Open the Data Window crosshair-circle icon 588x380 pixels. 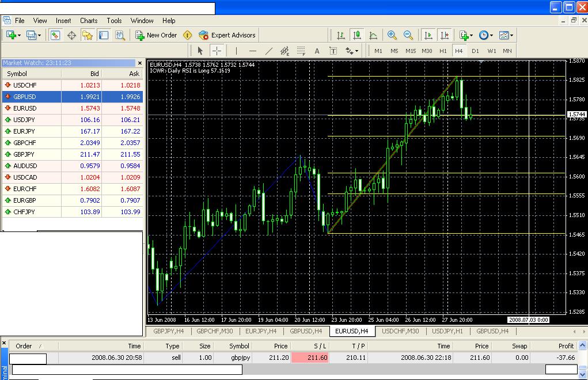[x=72, y=35]
